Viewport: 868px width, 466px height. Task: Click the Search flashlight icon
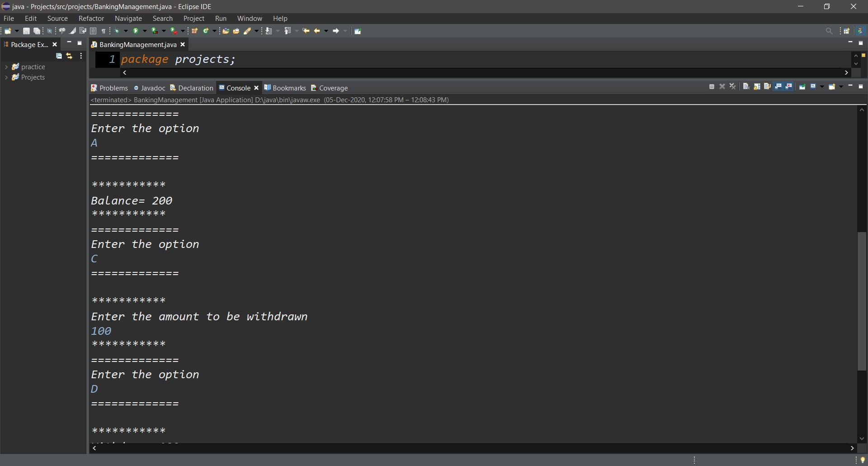(247, 31)
